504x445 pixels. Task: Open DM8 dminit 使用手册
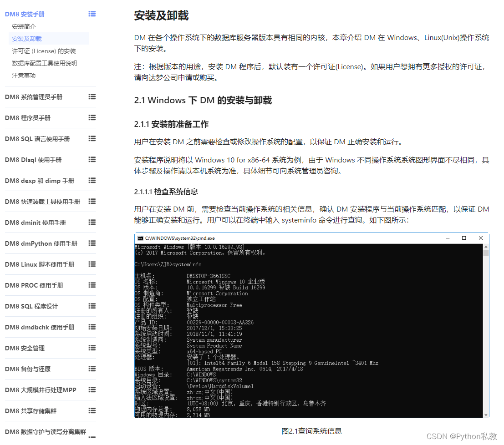click(x=36, y=222)
